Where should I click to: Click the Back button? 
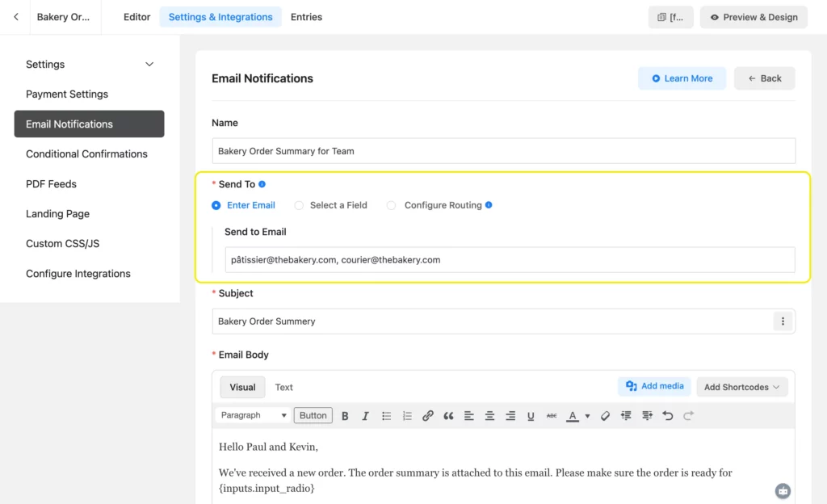click(x=765, y=78)
